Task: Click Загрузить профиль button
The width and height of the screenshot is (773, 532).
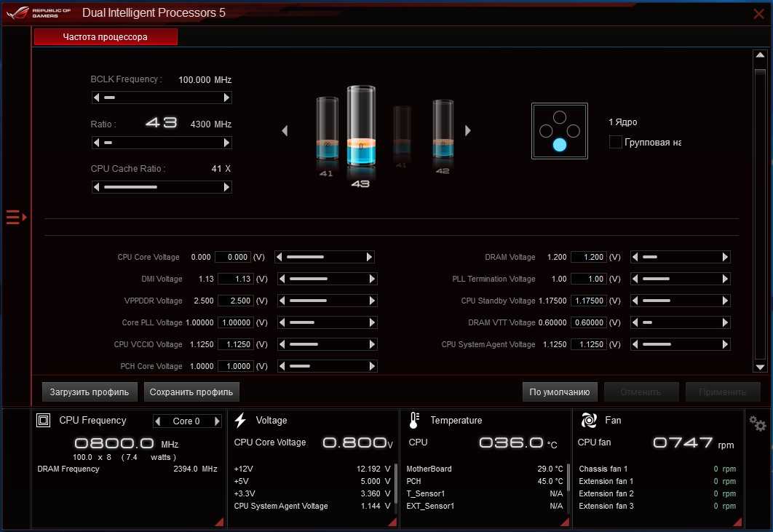Action: pos(90,392)
